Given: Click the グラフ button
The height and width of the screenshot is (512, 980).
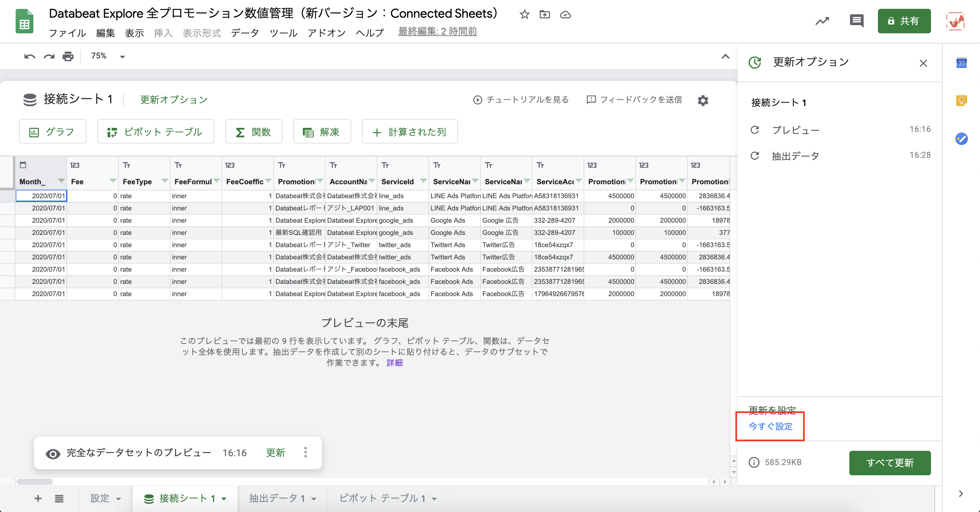Looking at the screenshot, I should [52, 132].
